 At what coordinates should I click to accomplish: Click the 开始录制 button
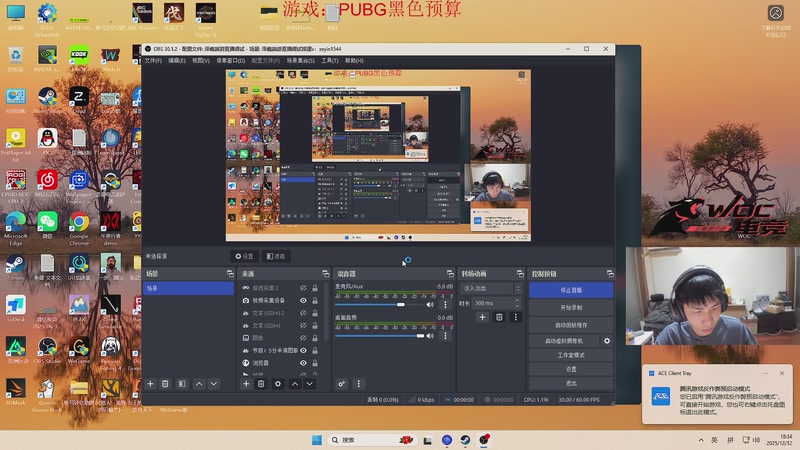[571, 308]
